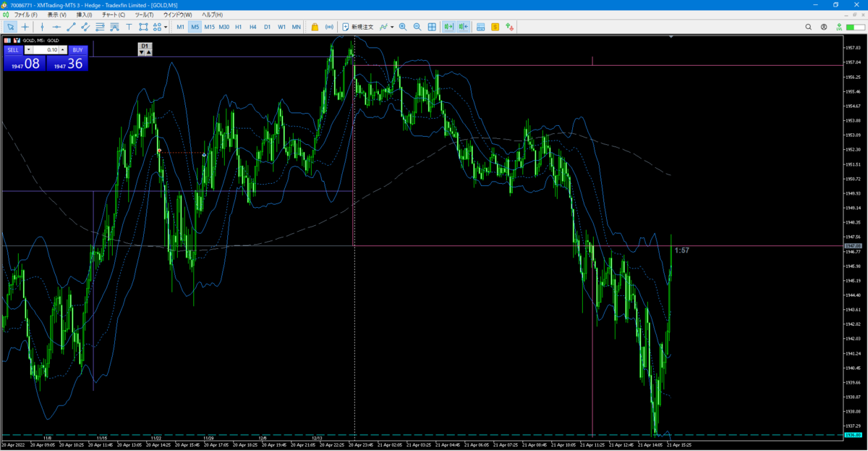Select the cursor arrow tool
This screenshot has width=868, height=451.
10,27
